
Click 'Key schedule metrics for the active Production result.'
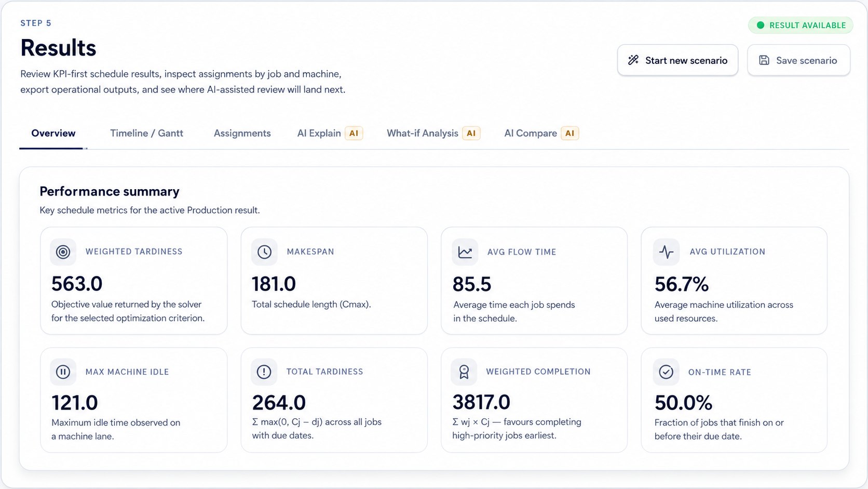(x=150, y=210)
